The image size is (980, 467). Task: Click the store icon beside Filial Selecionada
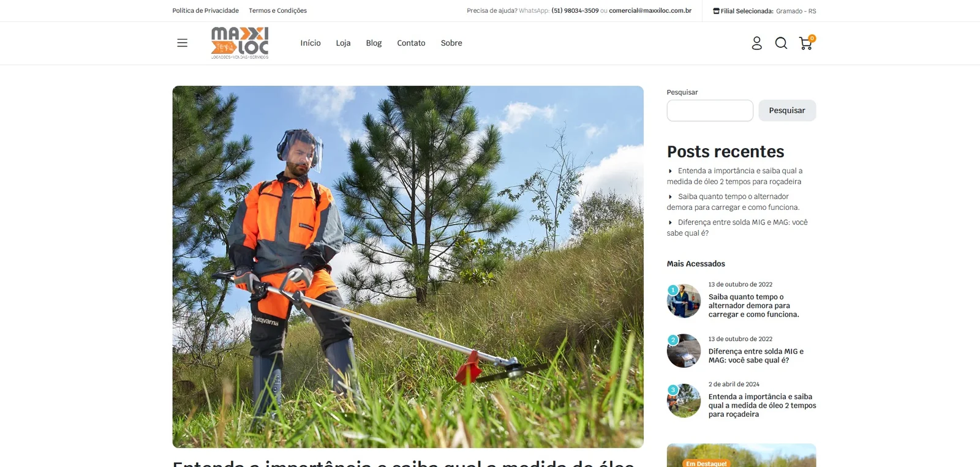(716, 11)
